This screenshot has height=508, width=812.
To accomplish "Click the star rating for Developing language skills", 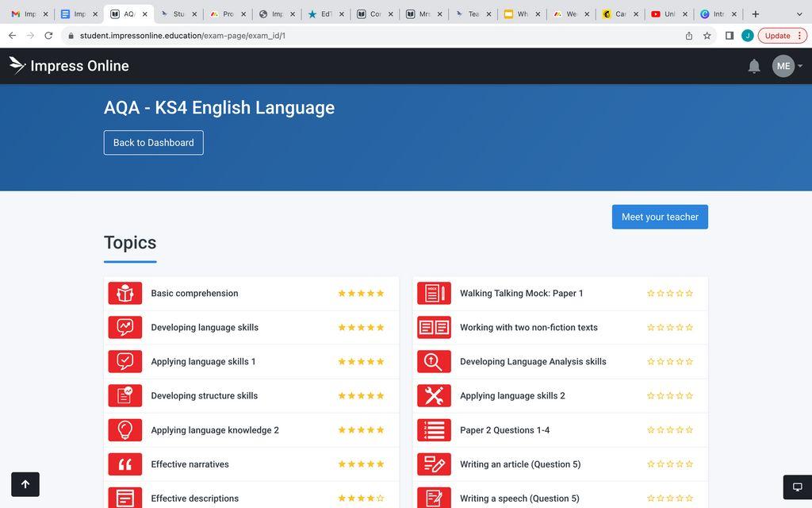I will tap(361, 328).
